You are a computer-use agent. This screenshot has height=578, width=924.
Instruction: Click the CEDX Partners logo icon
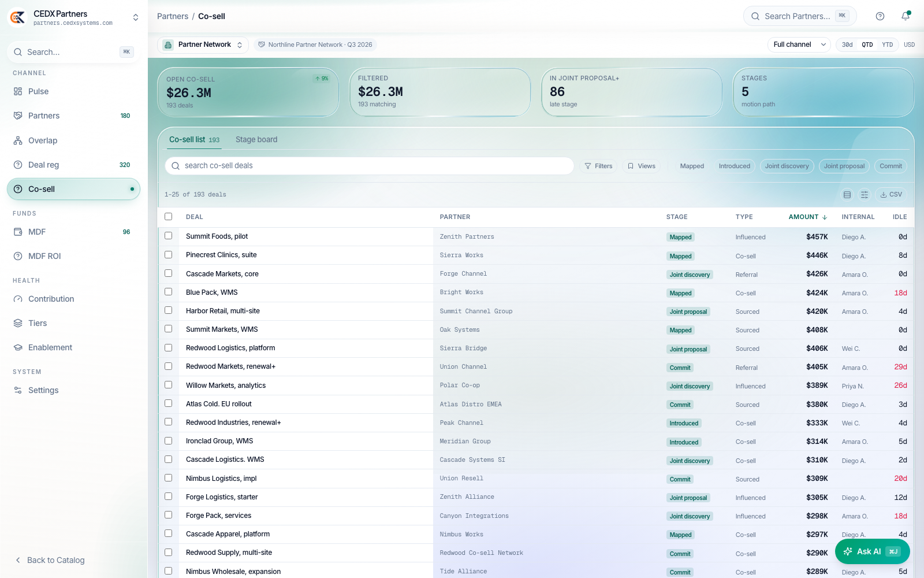click(x=17, y=17)
